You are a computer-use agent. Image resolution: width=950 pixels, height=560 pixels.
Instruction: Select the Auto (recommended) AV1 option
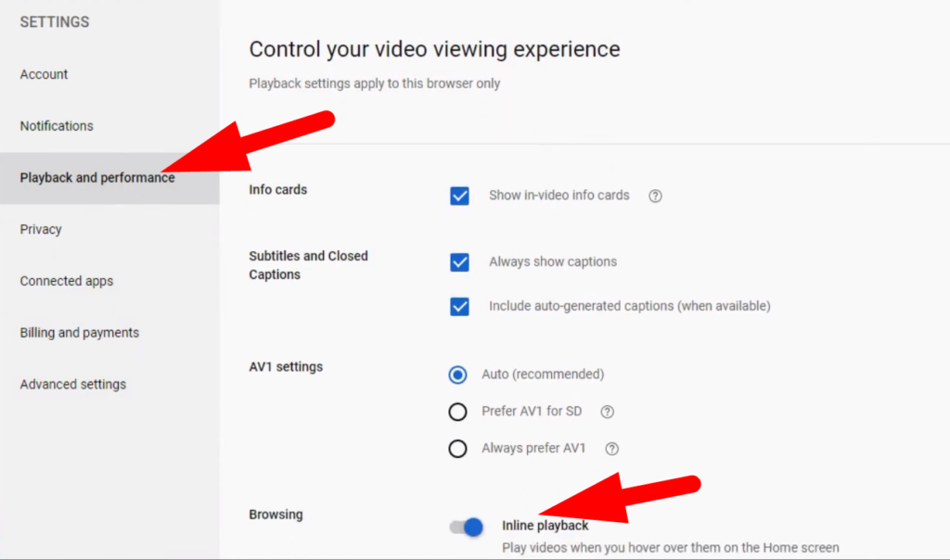(x=457, y=375)
